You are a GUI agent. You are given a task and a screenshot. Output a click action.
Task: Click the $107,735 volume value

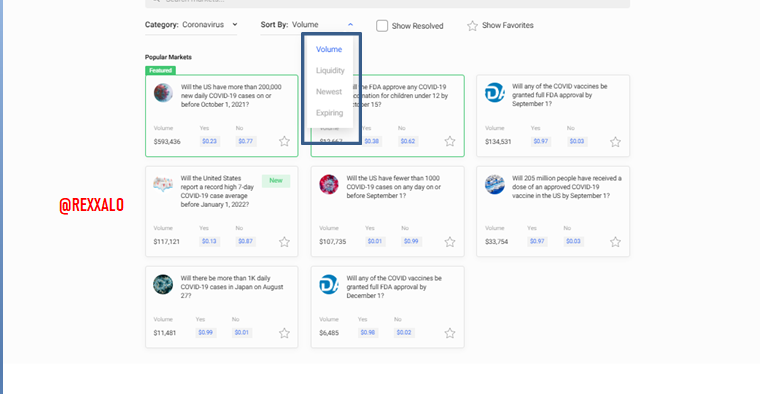pyautogui.click(x=332, y=242)
